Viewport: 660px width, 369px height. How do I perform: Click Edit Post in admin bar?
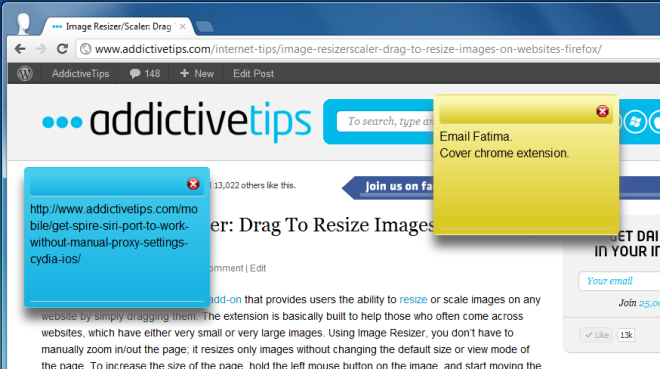click(253, 74)
